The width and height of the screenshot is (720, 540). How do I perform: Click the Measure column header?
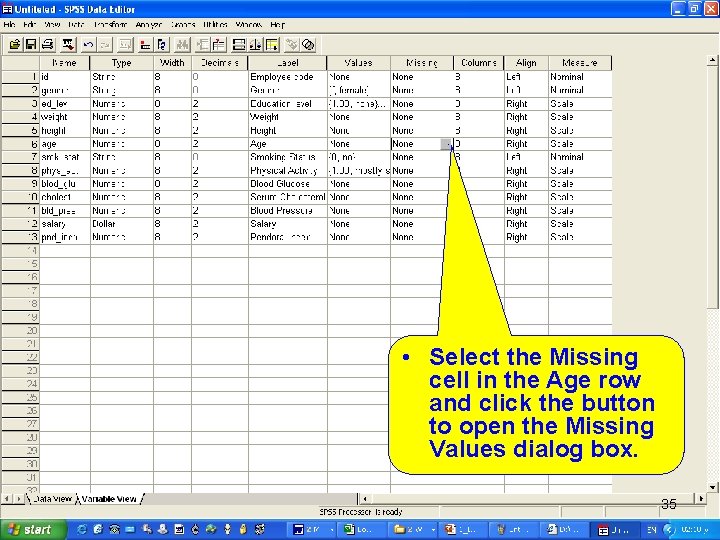click(580, 63)
